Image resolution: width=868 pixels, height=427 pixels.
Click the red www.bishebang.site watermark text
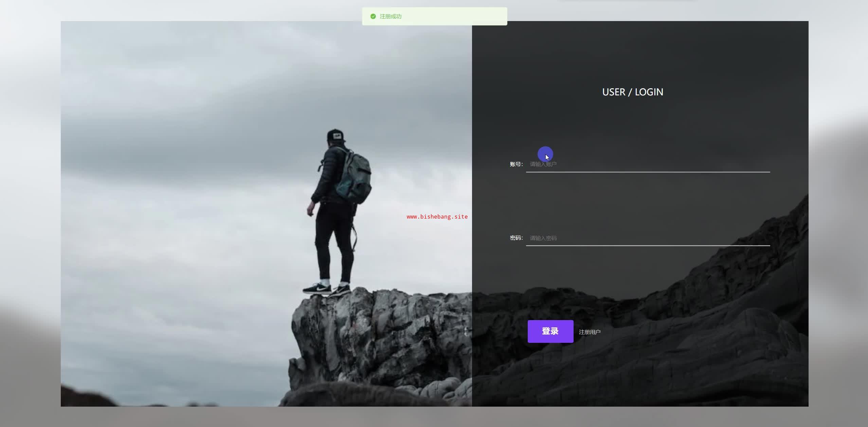(x=437, y=217)
